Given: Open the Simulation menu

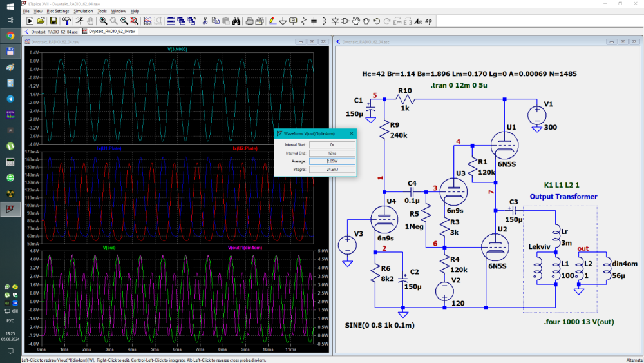Looking at the screenshot, I should pos(83,11).
